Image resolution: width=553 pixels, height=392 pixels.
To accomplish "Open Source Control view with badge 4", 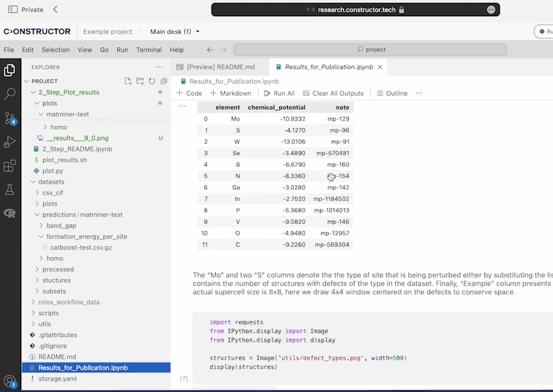I will coord(9,118).
